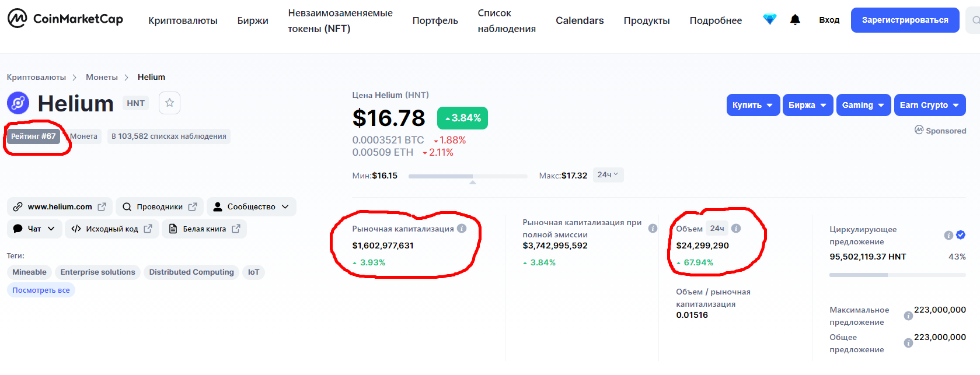980x375 pixels.
Task: Click the blue diamond rewards icon
Action: (x=770, y=19)
